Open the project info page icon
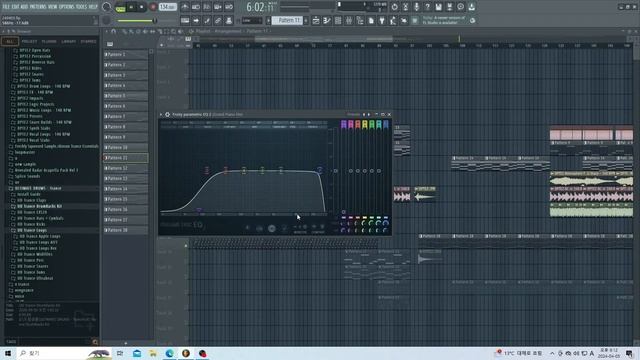 pos(371,20)
